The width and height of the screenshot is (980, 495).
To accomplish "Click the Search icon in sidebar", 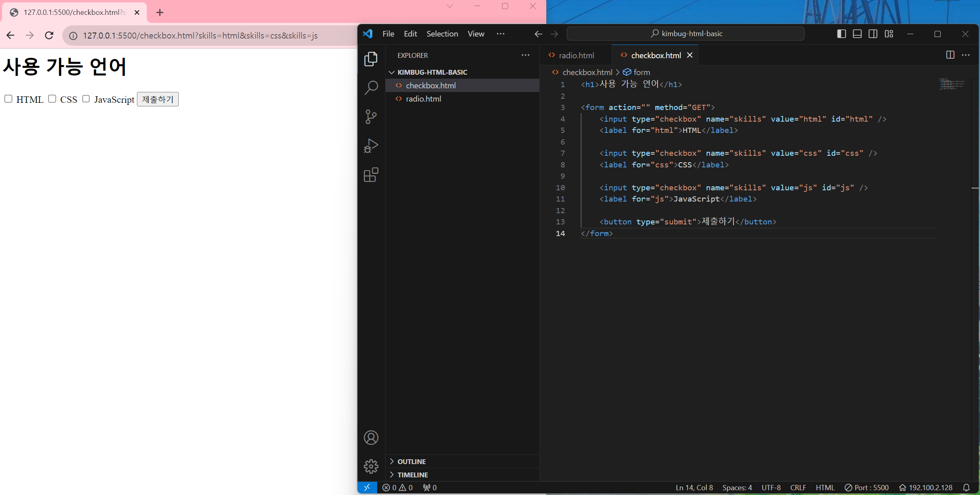I will [370, 88].
